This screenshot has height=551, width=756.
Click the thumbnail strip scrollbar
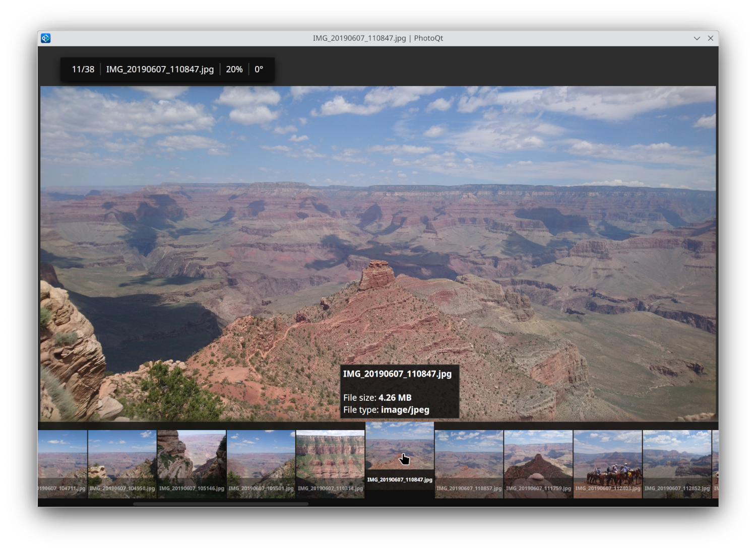click(222, 503)
